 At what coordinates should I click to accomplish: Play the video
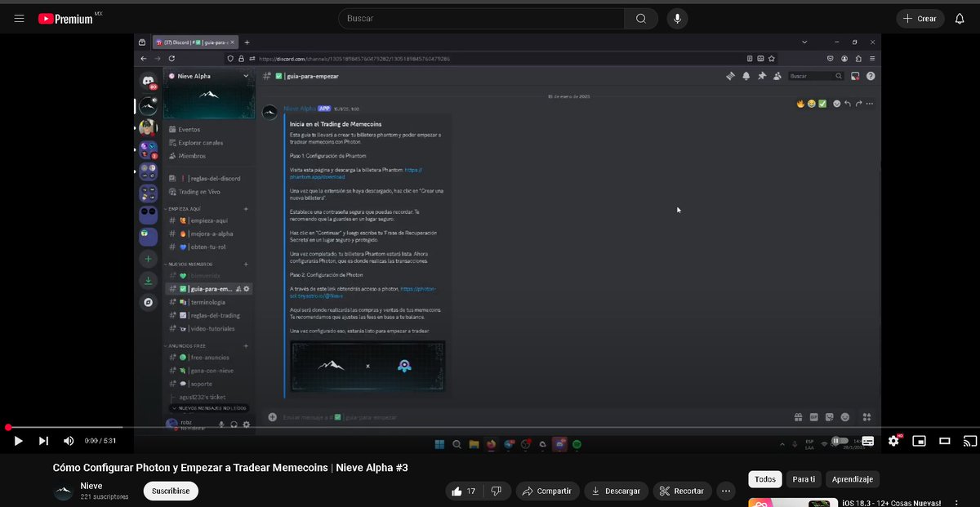click(17, 441)
